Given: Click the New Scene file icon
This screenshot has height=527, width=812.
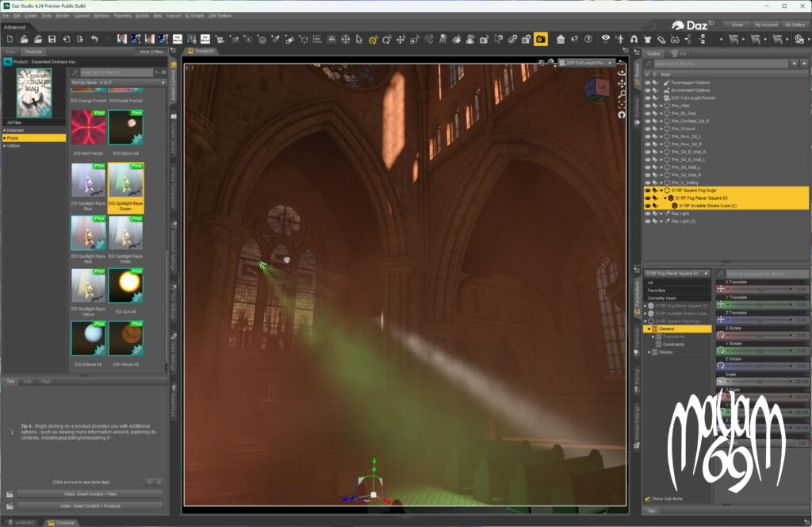Looking at the screenshot, I should 10,40.
